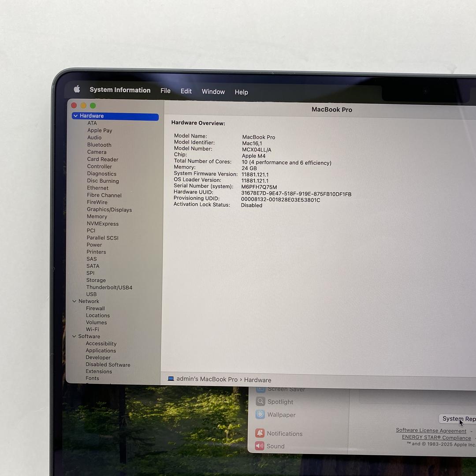Select Developer under Software
The image size is (476, 476).
tap(98, 357)
